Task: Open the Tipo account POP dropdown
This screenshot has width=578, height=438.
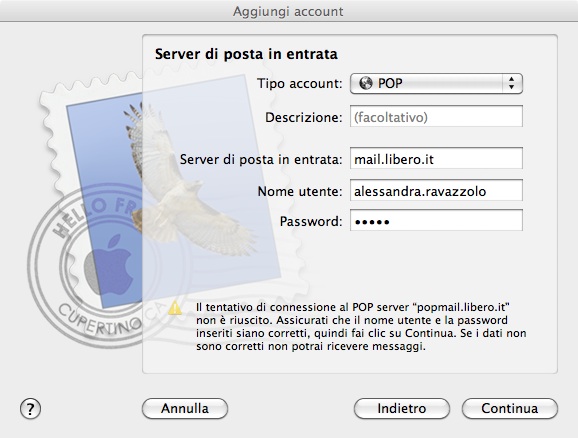Action: pyautogui.click(x=436, y=83)
